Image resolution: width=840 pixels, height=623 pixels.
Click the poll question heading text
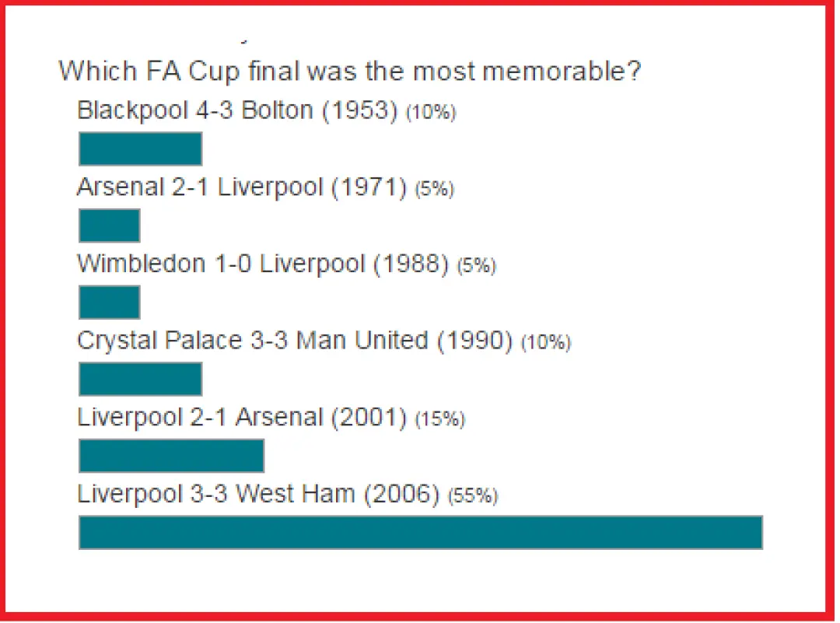pos(350,72)
